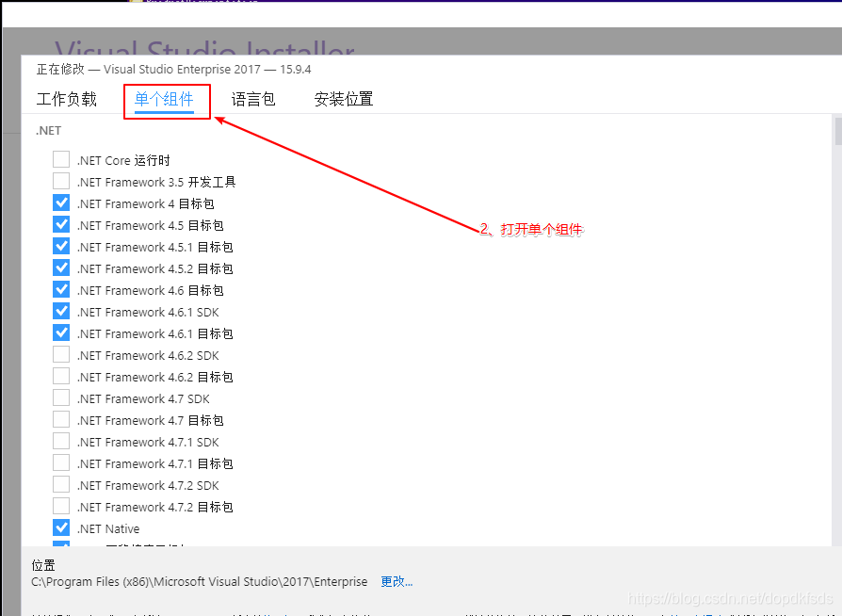Image resolution: width=842 pixels, height=616 pixels.
Task: Check .NET Framework 4.7.1 目标包
Action: [x=61, y=462]
